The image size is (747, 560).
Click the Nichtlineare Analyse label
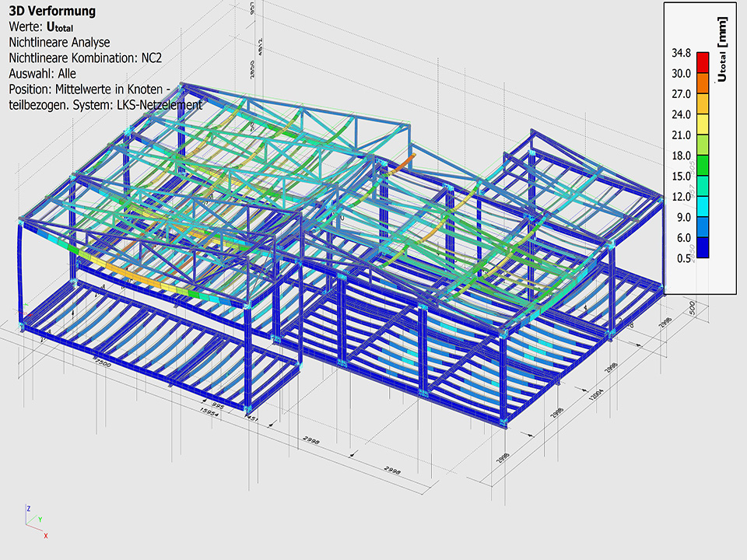(59, 42)
